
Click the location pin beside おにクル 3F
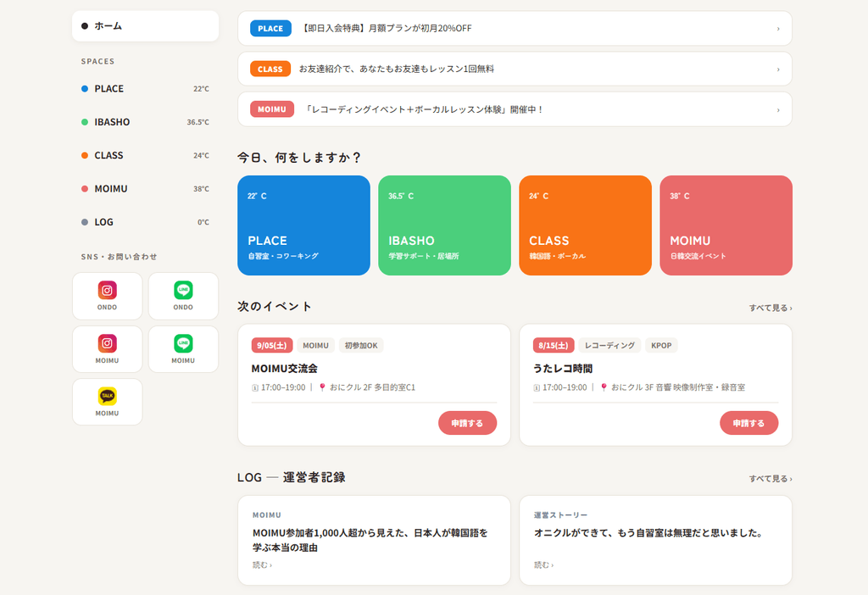coord(604,387)
